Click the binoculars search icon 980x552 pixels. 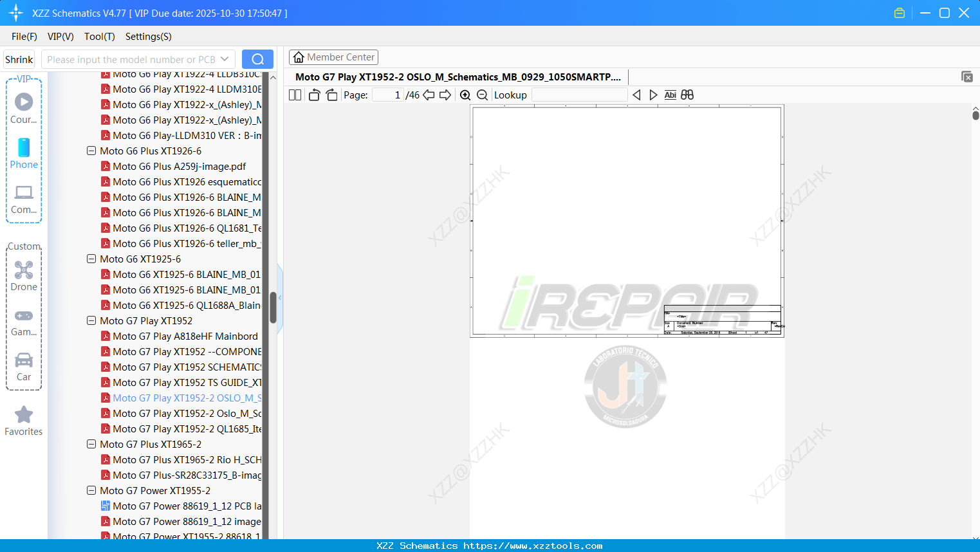coord(687,95)
